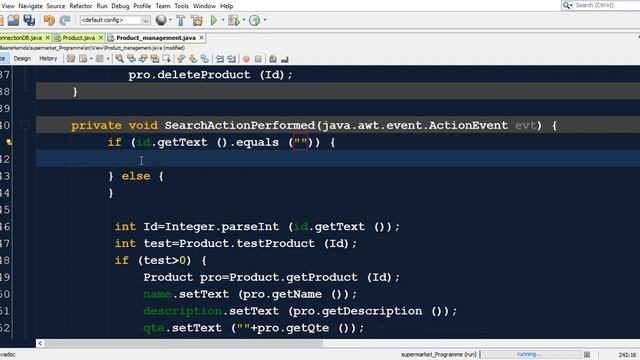This screenshot has height=360, width=640.
Task: Click the search magnifier dropdown icon
Action: [567, 5]
